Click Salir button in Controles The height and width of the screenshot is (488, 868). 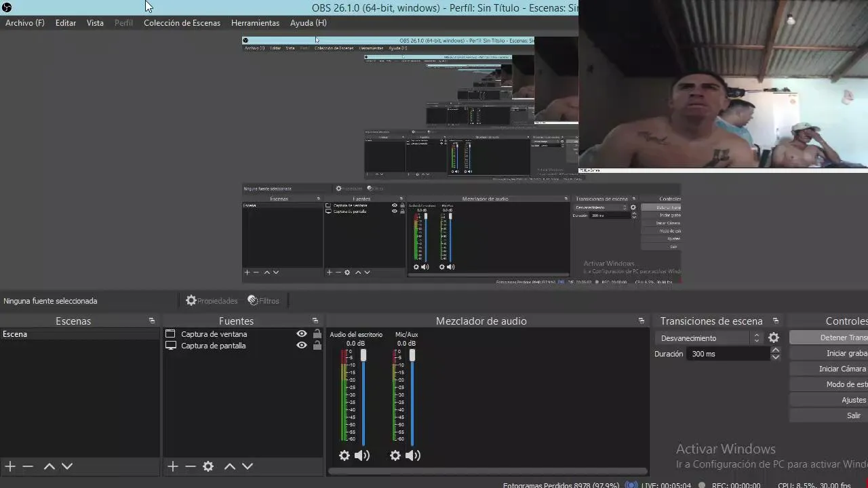point(829,415)
